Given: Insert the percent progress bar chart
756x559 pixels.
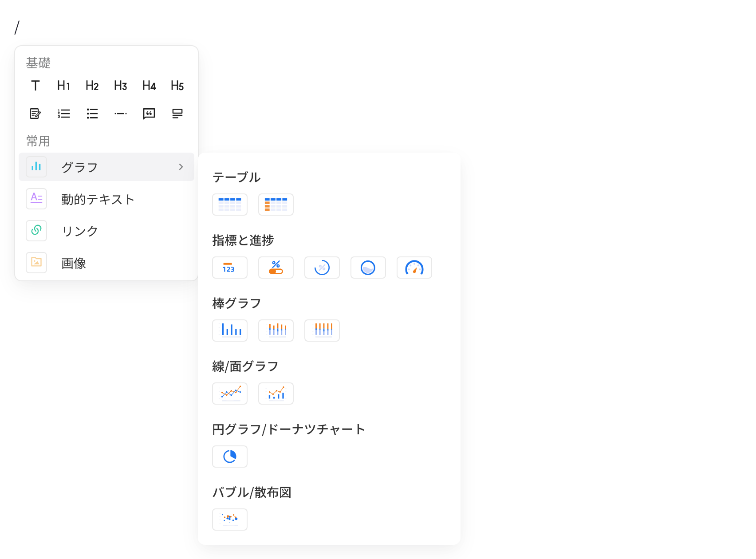Looking at the screenshot, I should coord(276,268).
